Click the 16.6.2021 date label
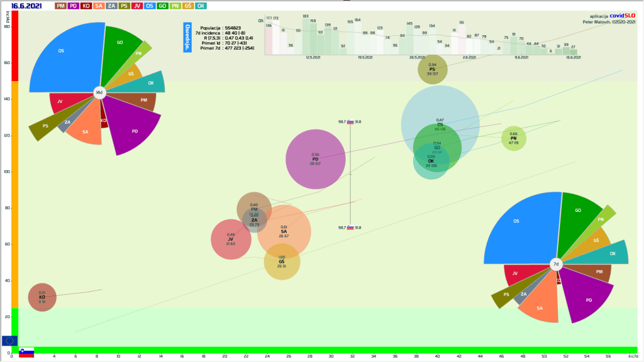644x362 pixels. click(x=25, y=6)
